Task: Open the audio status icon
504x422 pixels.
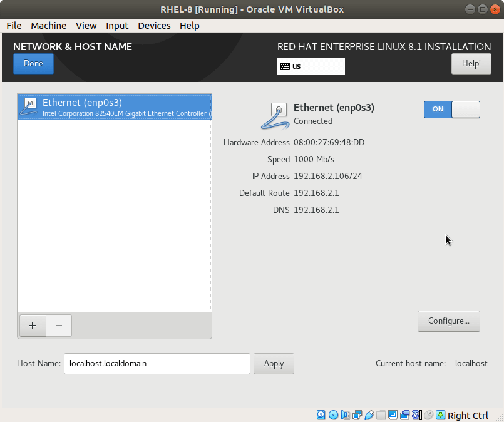Action: click(x=345, y=415)
